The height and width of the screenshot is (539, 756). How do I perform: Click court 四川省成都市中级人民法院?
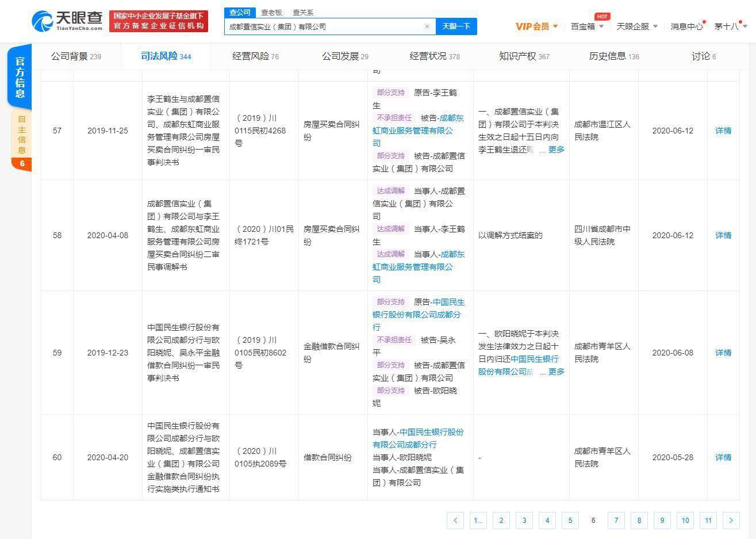click(603, 235)
